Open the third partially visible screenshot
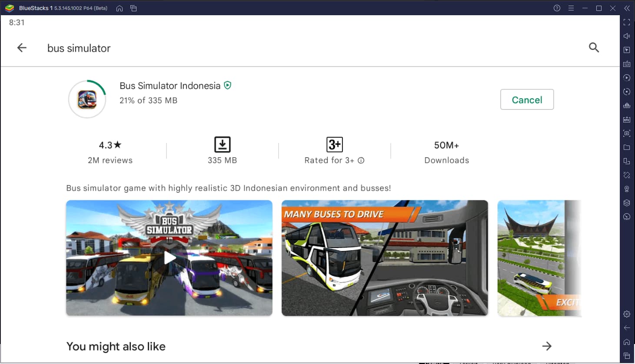The image size is (635, 364). click(x=539, y=258)
